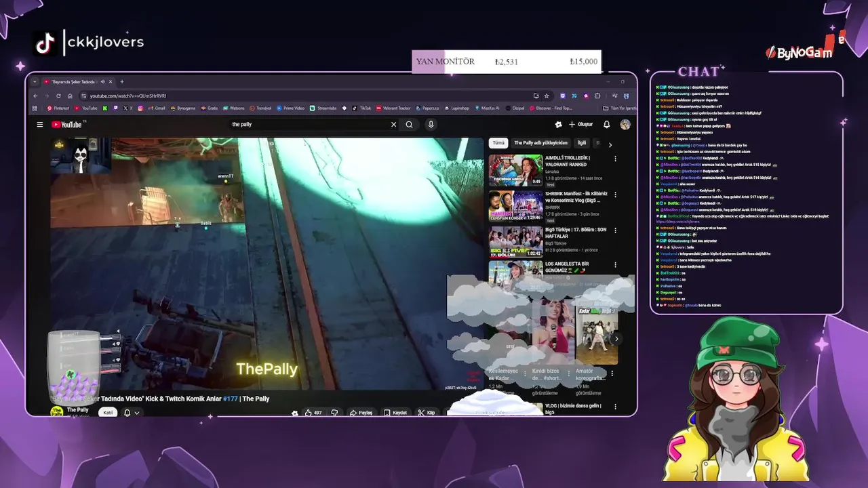
Task: Click the Katıl join button
Action: (x=107, y=413)
